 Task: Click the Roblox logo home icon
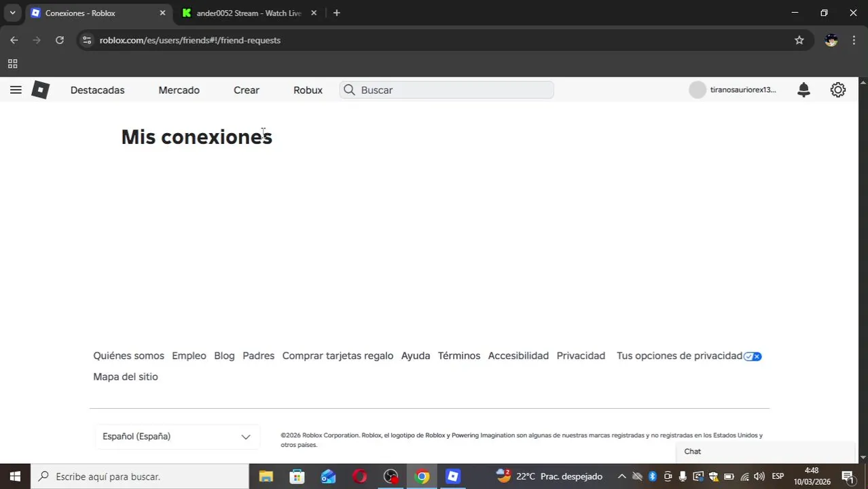click(40, 90)
